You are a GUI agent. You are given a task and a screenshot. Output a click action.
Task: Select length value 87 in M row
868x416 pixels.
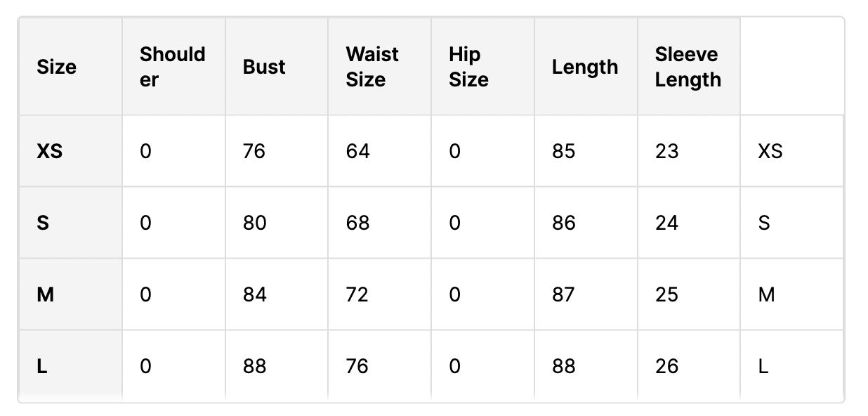[x=563, y=294]
